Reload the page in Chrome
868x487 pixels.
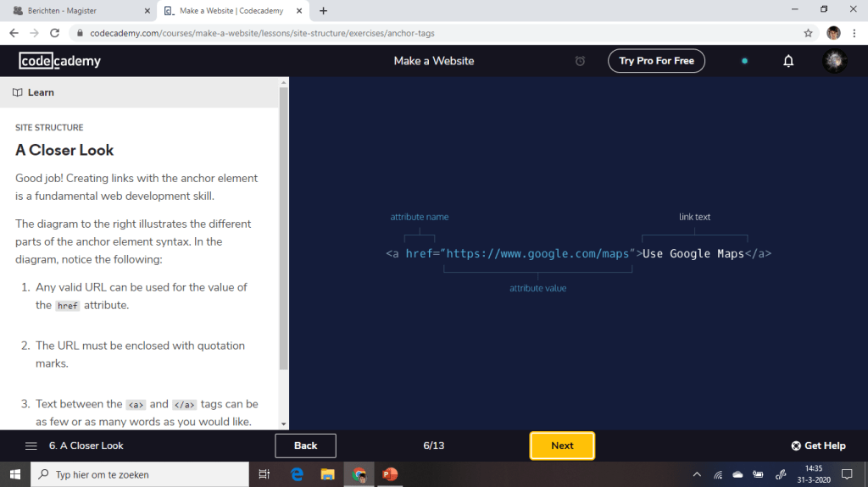pos(55,33)
